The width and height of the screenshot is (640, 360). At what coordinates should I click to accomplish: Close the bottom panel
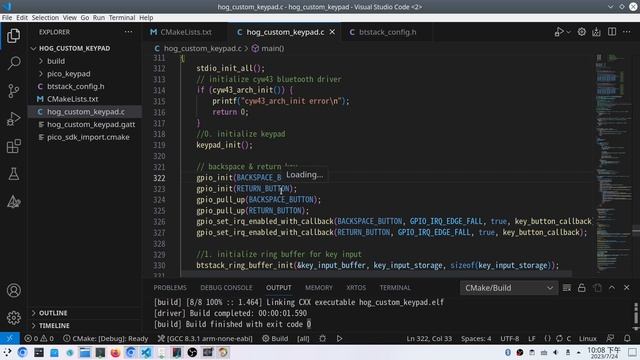[627, 288]
